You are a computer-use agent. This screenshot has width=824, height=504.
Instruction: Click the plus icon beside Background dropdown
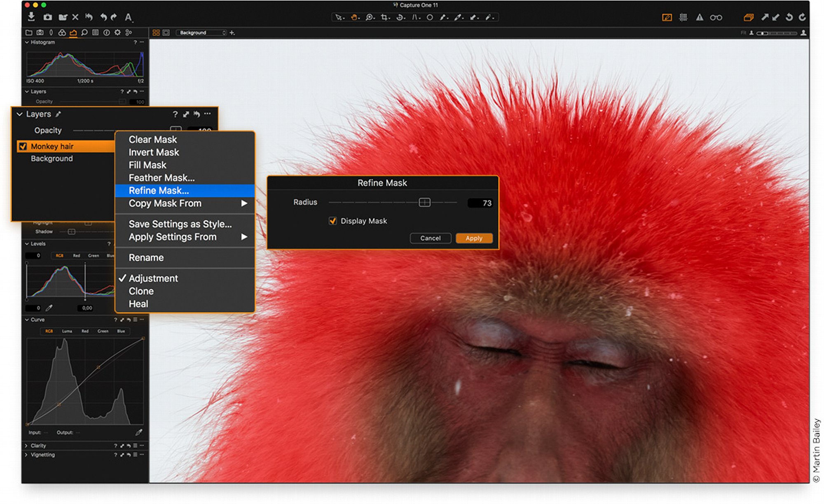(x=232, y=33)
